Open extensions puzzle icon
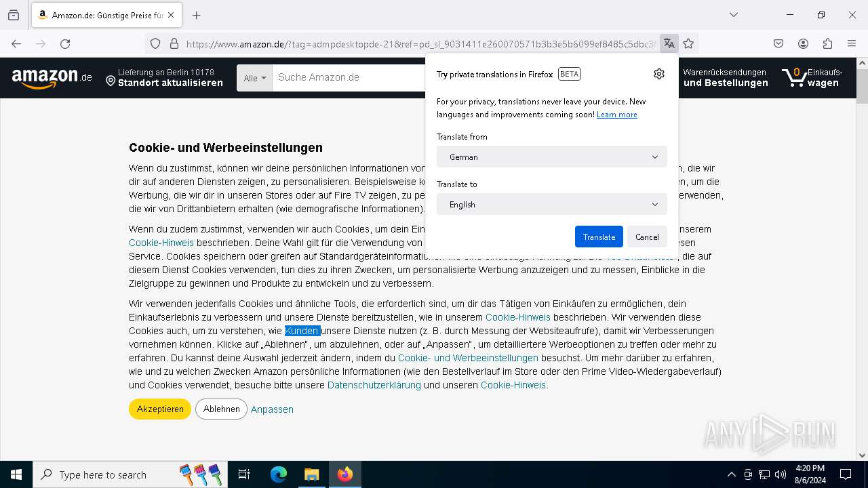This screenshot has width=868, height=488. pyautogui.click(x=827, y=43)
